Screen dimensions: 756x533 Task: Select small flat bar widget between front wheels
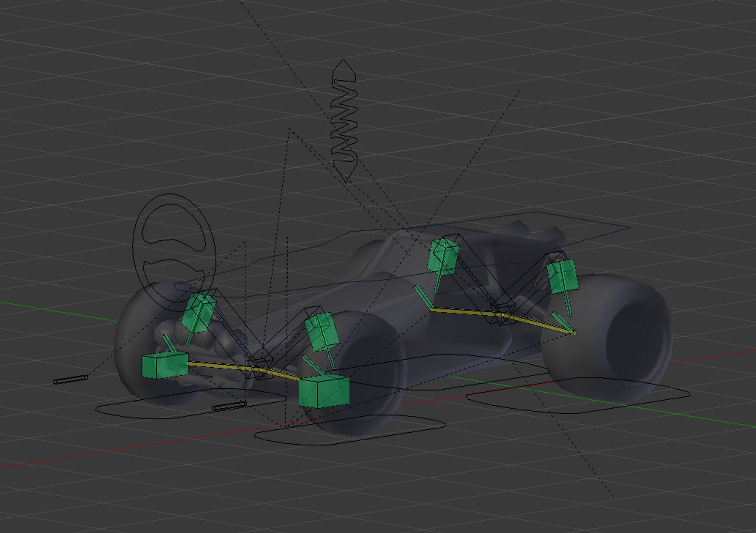(229, 406)
